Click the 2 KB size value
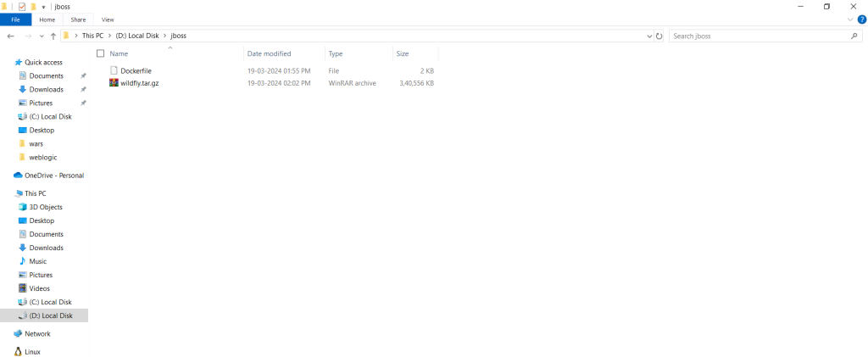This screenshot has width=868, height=357. tap(427, 71)
